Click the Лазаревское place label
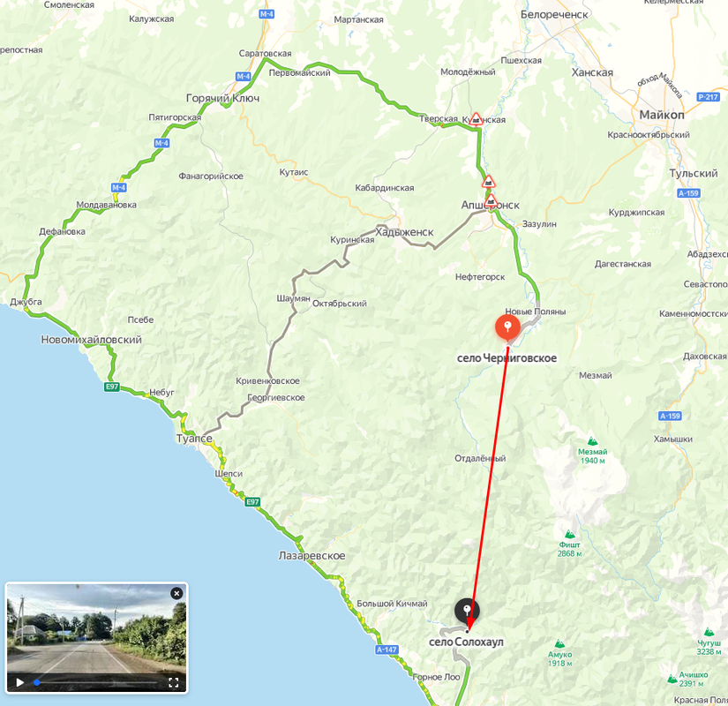Screen dimensions: 728x706 click(x=312, y=556)
